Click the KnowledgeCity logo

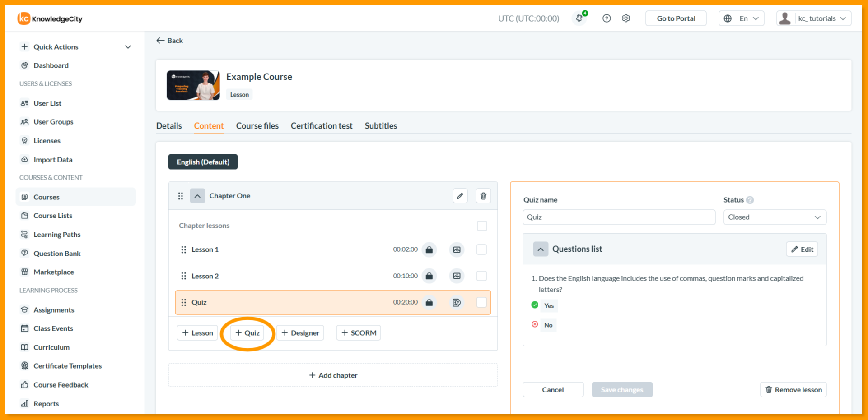(50, 18)
